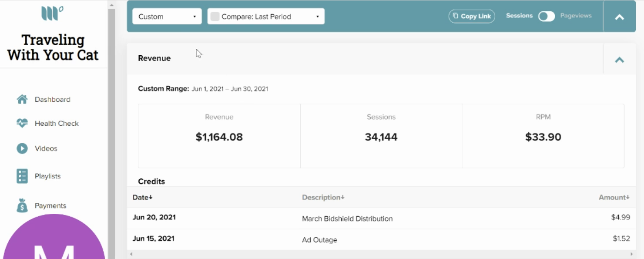Sort credits by Date column
The width and height of the screenshot is (644, 259).
pos(143,197)
